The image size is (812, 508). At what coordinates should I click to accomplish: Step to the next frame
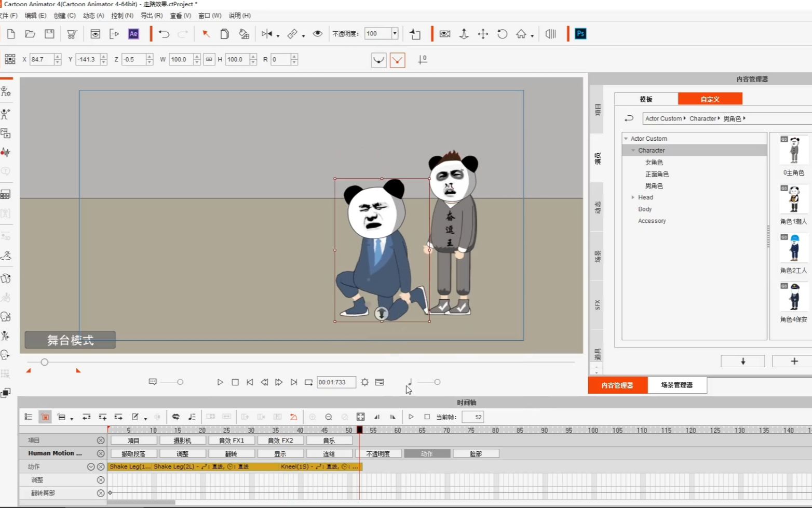point(279,382)
